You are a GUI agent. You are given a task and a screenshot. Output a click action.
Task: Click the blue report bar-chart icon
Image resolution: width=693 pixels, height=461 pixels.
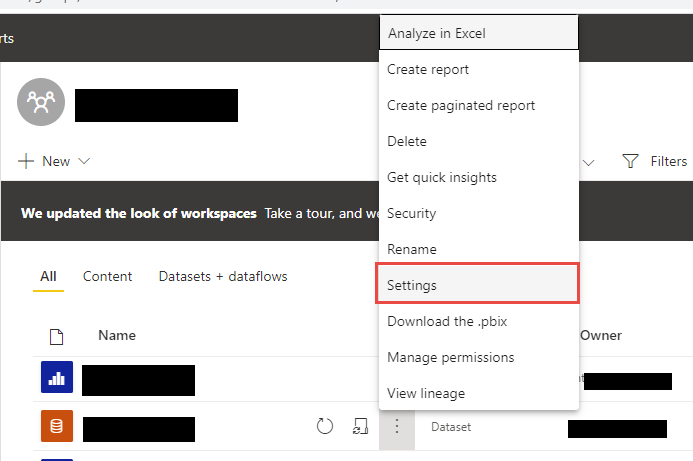click(x=57, y=379)
